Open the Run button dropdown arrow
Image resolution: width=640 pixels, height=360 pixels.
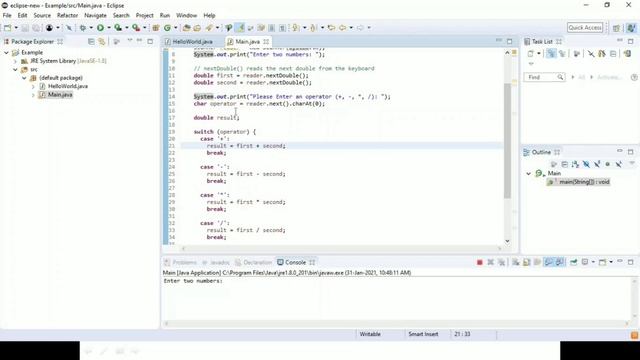pos(109,28)
